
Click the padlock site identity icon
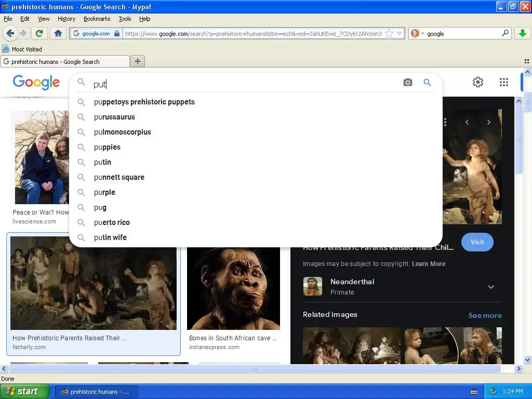[117, 33]
